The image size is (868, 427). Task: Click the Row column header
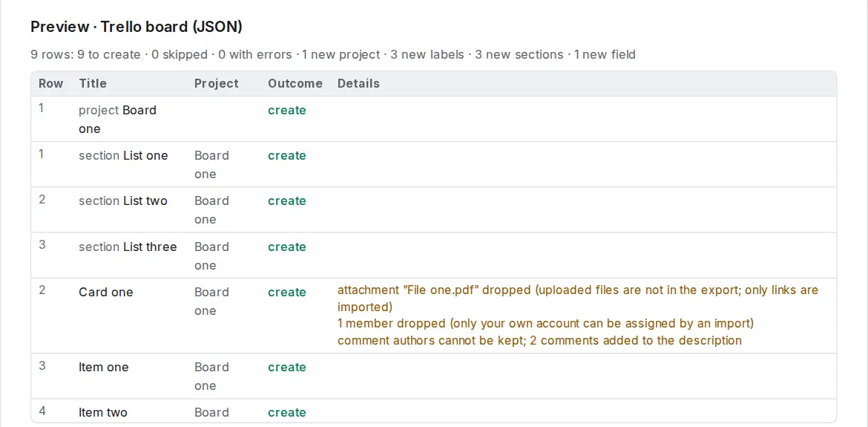[51, 84]
